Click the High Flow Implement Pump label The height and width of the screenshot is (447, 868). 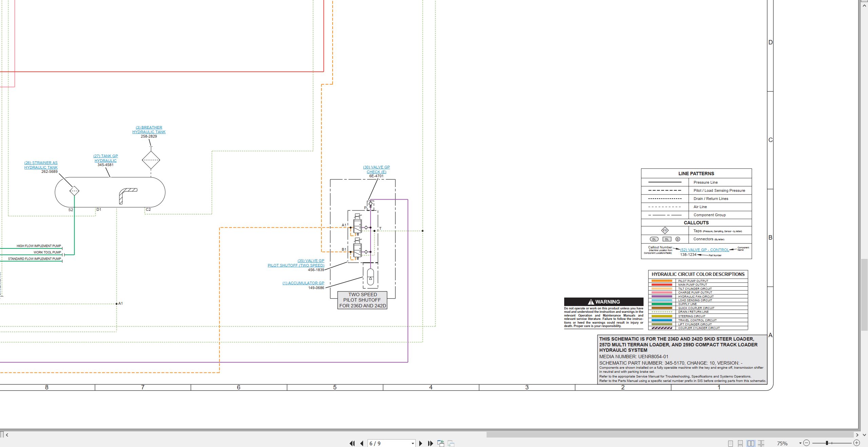tap(39, 246)
